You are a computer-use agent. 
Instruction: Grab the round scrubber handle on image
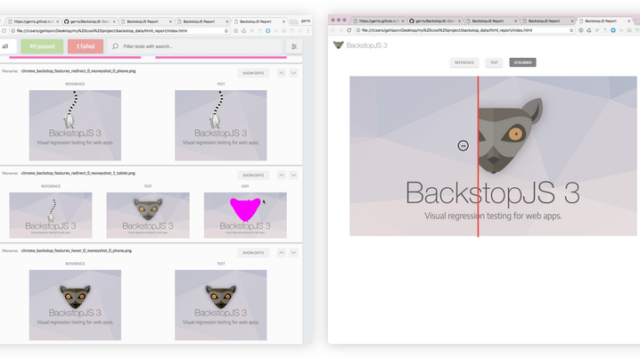click(463, 146)
